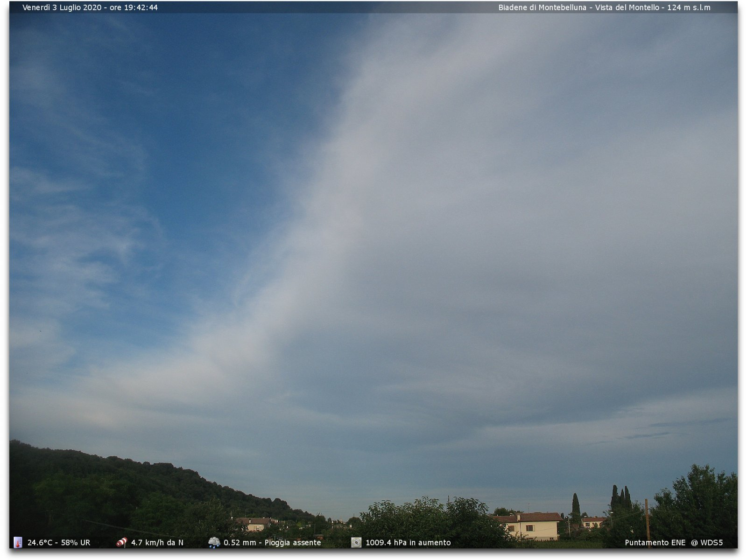Click the pressure reading '1009.4 hPa in aumento'
This screenshot has height=560, width=747.
(x=408, y=543)
